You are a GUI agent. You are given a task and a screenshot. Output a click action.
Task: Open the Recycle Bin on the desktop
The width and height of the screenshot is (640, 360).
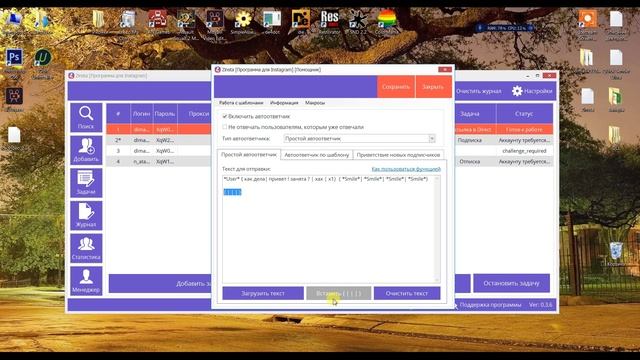coord(616,251)
